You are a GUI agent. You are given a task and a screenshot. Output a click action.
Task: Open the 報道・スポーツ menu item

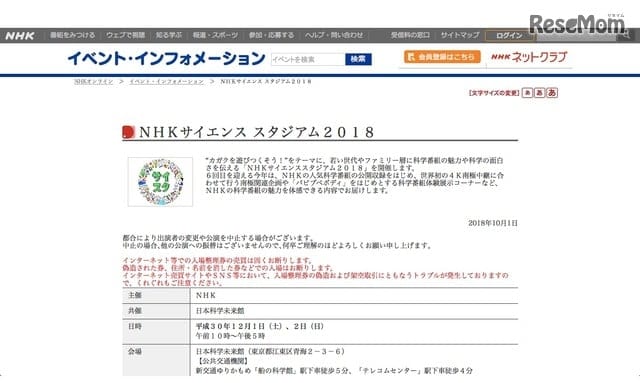216,36
